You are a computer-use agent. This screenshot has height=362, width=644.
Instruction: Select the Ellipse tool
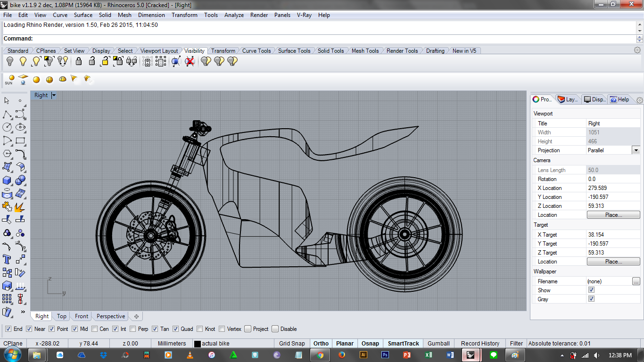point(20,127)
